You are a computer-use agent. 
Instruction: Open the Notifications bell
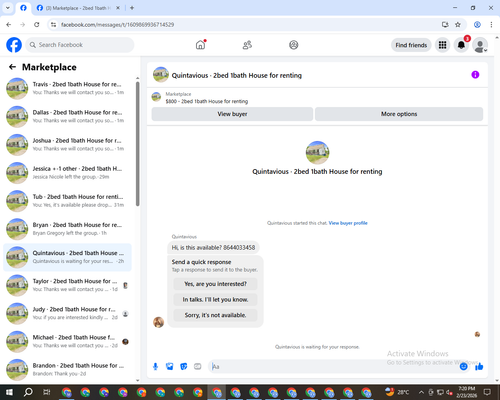[461, 45]
